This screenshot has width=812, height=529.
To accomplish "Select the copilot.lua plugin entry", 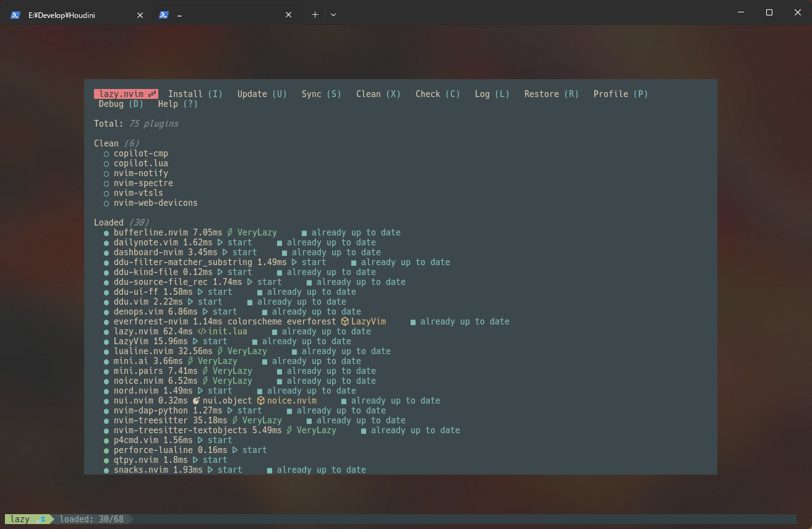I will [141, 163].
